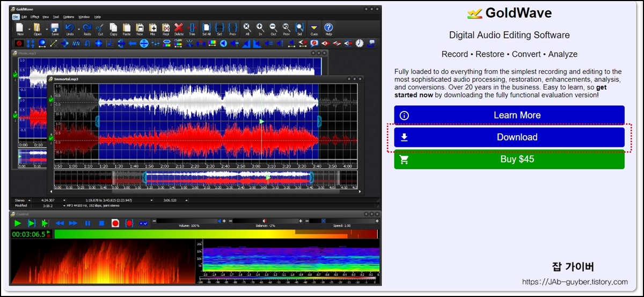The height and width of the screenshot is (297, 644).
Task: Click the Learn More button
Action: coord(509,115)
